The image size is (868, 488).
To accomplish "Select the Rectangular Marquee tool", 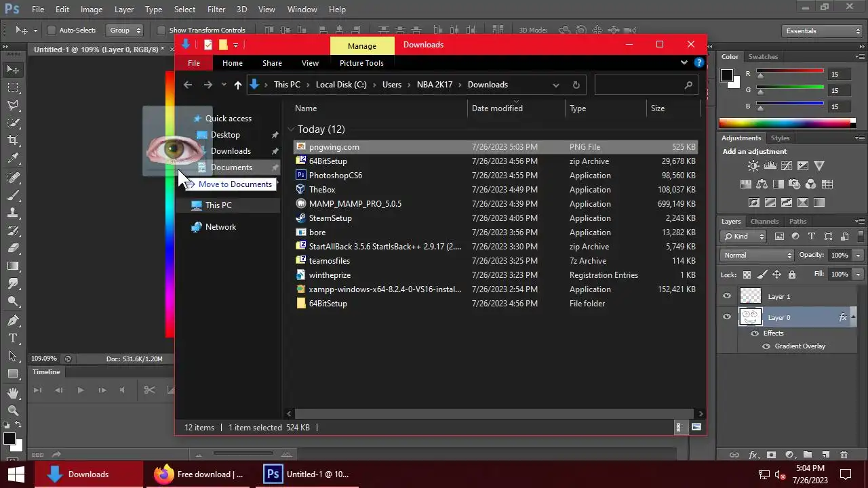I will click(x=13, y=87).
